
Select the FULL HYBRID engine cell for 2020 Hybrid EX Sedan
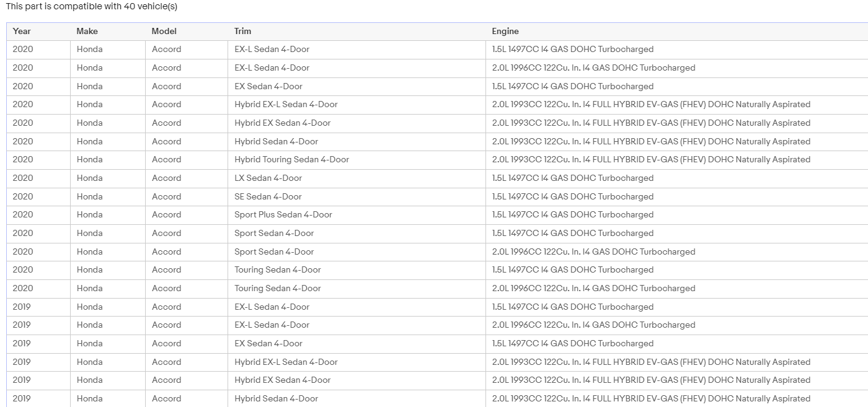pyautogui.click(x=677, y=123)
